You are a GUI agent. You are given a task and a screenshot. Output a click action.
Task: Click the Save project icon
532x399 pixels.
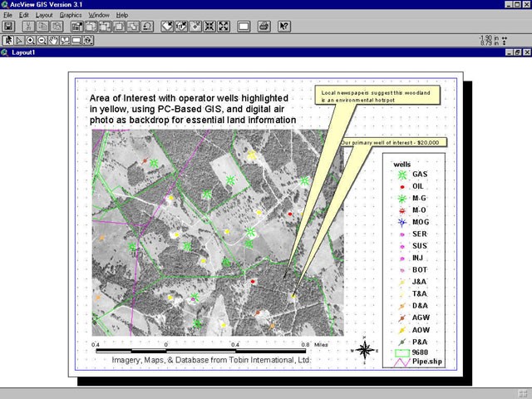[7, 27]
